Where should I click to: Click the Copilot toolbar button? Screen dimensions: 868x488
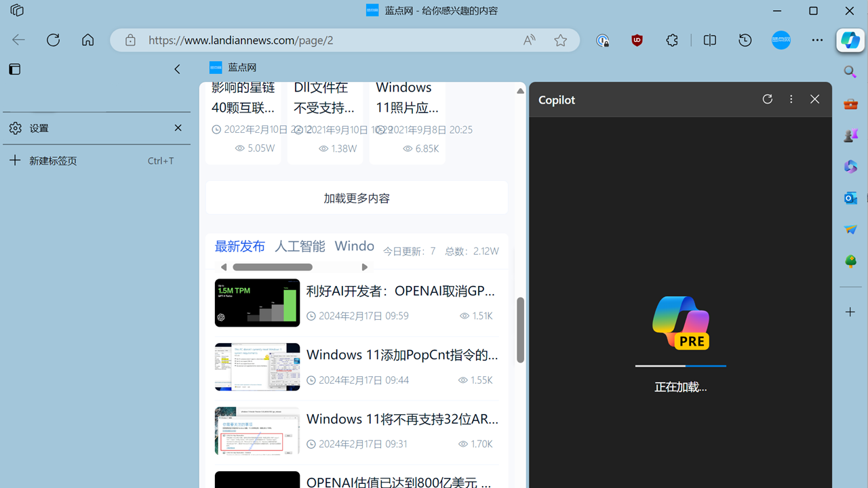(850, 40)
